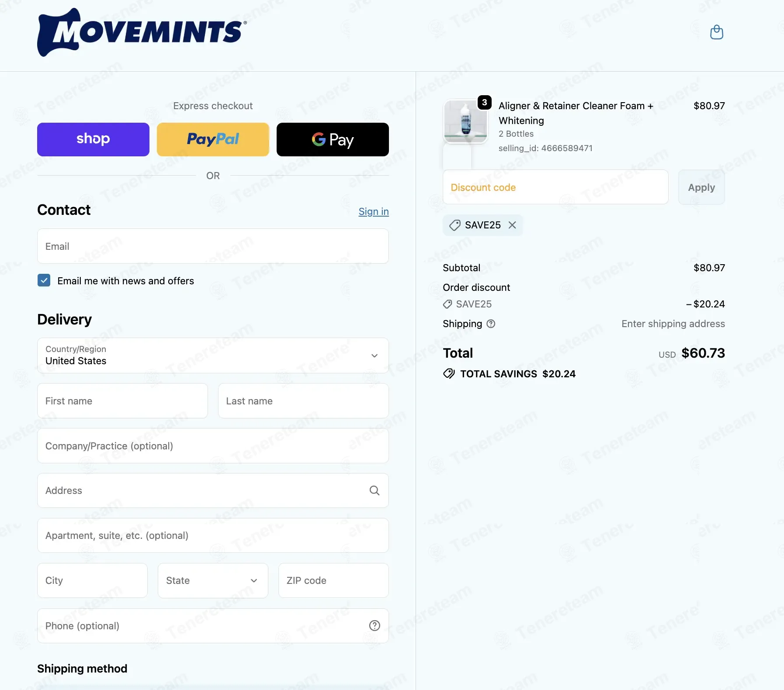Click Enter shipping address text
Screen dimensions: 784x690
pyautogui.click(x=673, y=324)
